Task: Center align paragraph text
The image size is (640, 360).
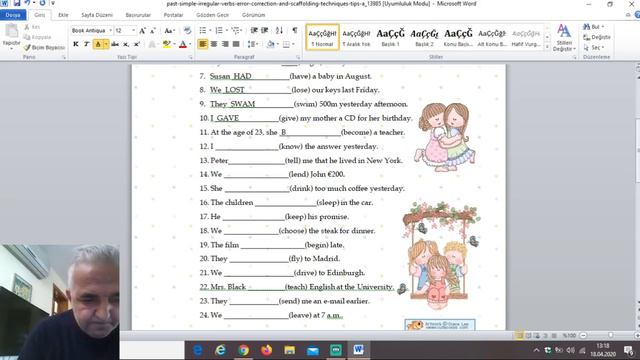Action: coord(214,44)
